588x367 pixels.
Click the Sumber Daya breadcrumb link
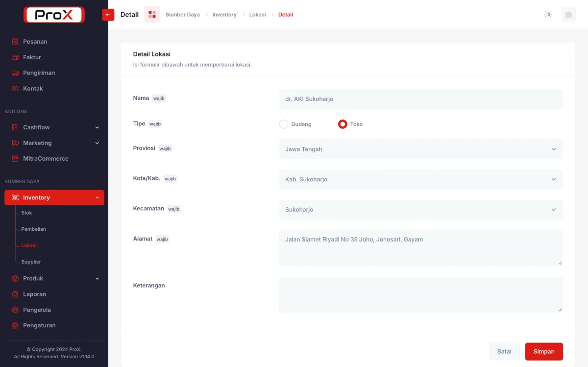[183, 15]
